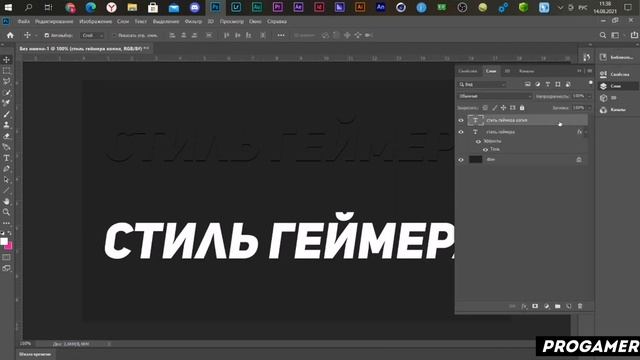The height and width of the screenshot is (360, 640).
Task: Open the Редактирование menu
Action: (54, 21)
